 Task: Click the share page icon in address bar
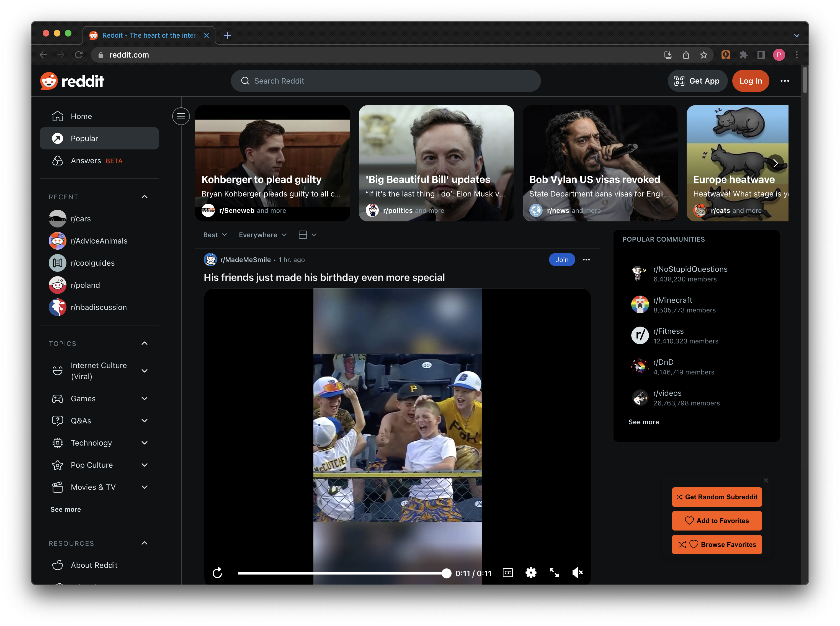pos(686,55)
